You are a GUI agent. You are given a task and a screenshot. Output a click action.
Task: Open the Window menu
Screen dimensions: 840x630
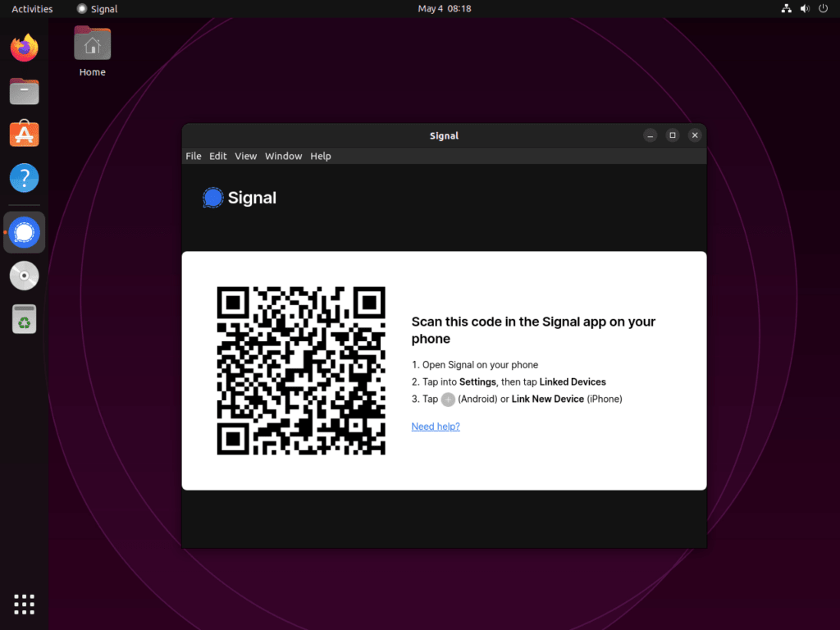283,156
